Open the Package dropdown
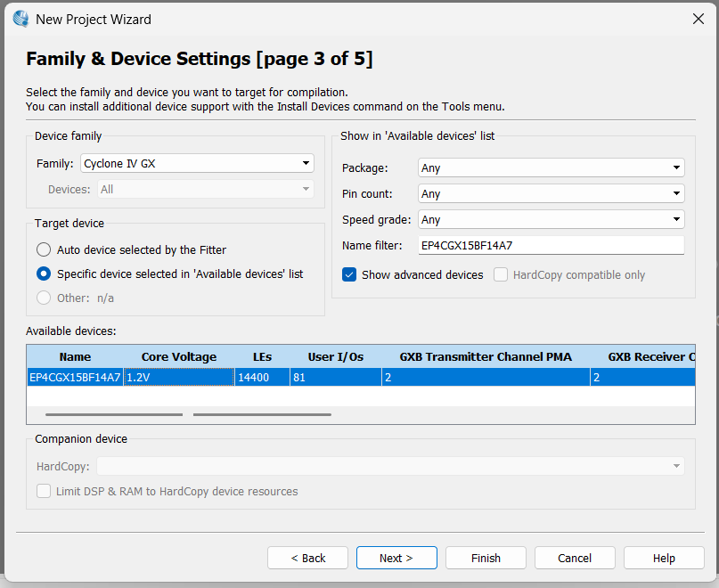 [552, 167]
